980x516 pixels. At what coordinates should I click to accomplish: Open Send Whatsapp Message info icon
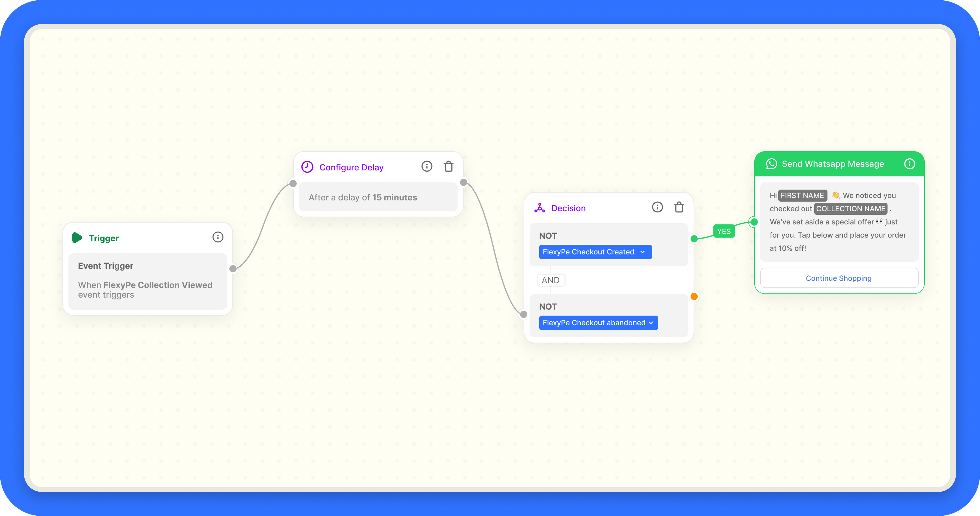[909, 164]
